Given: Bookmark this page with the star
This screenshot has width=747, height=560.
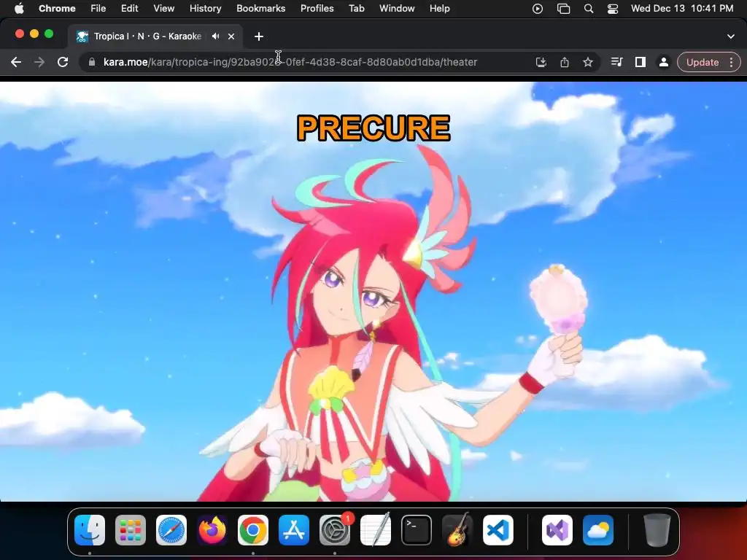Looking at the screenshot, I should pos(588,62).
